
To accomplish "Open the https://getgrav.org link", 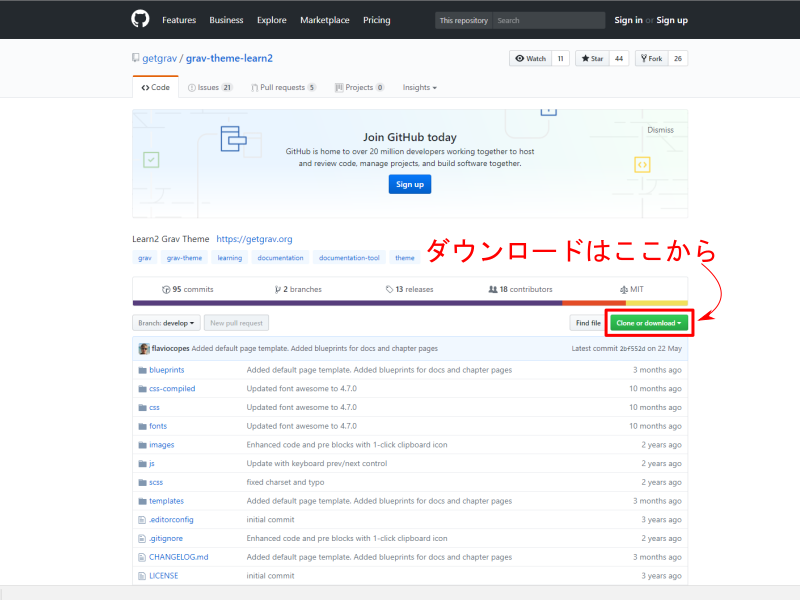I will coord(254,239).
